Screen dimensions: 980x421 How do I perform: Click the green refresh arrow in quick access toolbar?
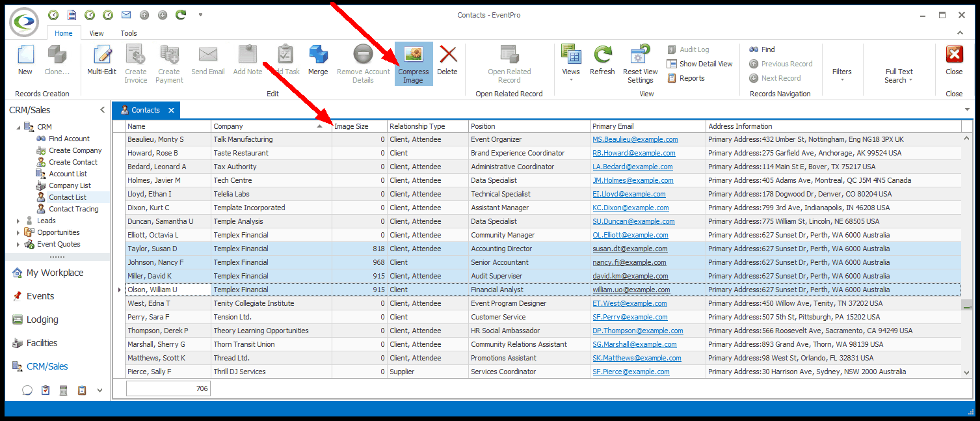tap(181, 14)
